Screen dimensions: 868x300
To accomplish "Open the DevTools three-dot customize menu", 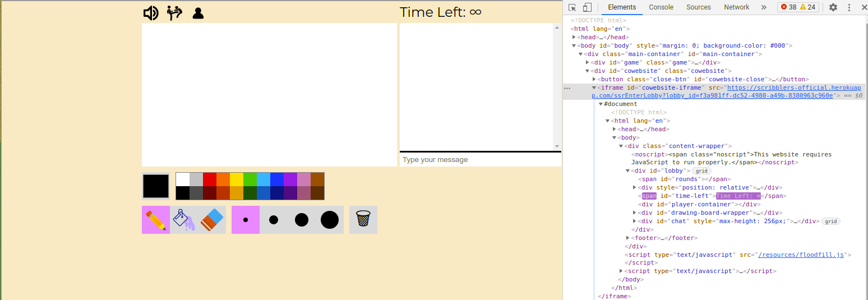I will click(850, 7).
